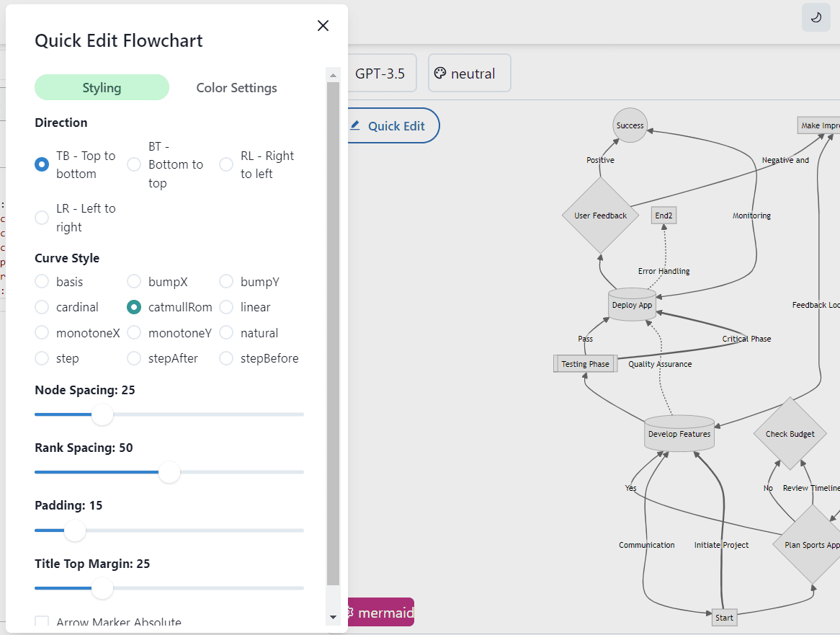Click the pencil icon inside Quick Edit
The width and height of the screenshot is (840, 635).
tap(354, 125)
